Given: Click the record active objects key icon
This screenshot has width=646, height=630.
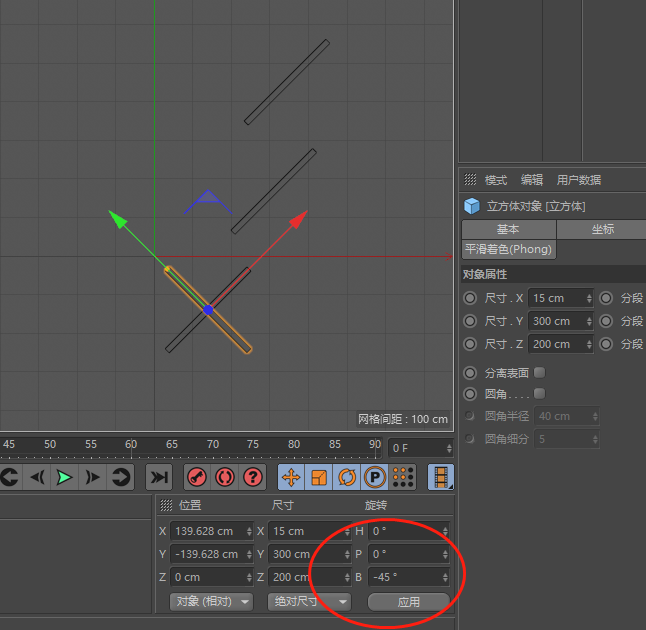Looking at the screenshot, I should pyautogui.click(x=198, y=477).
